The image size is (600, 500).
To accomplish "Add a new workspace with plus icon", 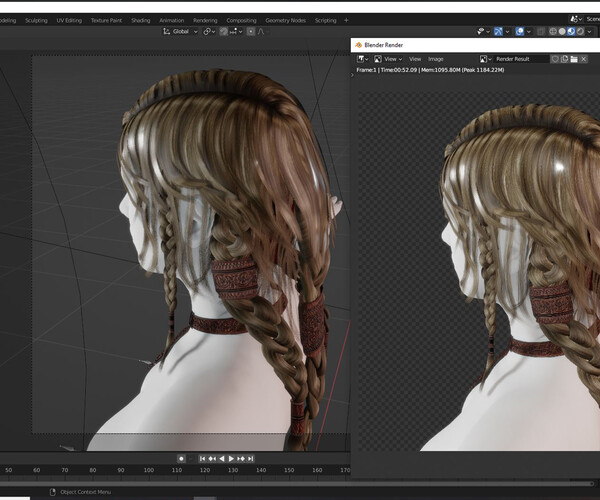I will 346,20.
